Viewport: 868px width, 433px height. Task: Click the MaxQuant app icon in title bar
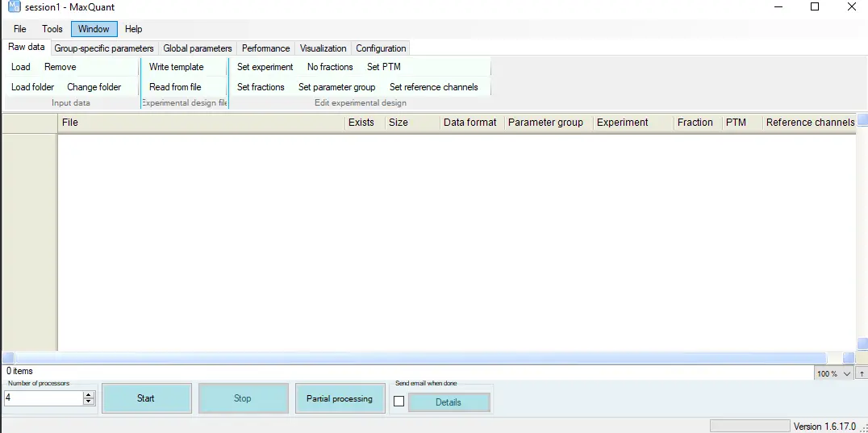15,6
